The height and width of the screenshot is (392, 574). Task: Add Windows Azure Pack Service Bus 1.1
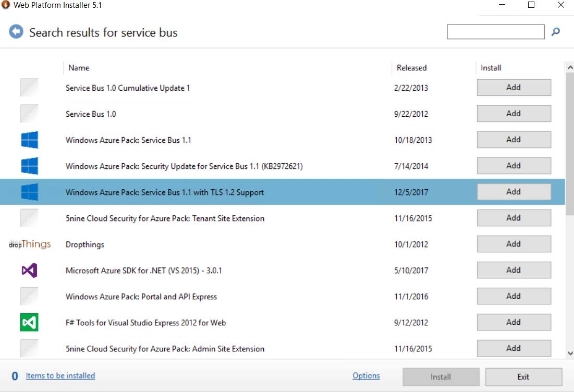pos(514,139)
